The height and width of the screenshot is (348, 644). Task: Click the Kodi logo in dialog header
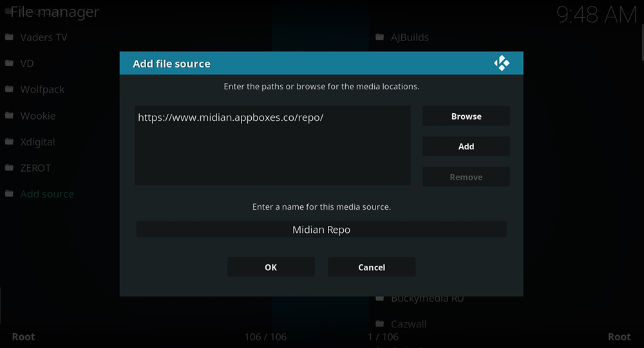[502, 63]
